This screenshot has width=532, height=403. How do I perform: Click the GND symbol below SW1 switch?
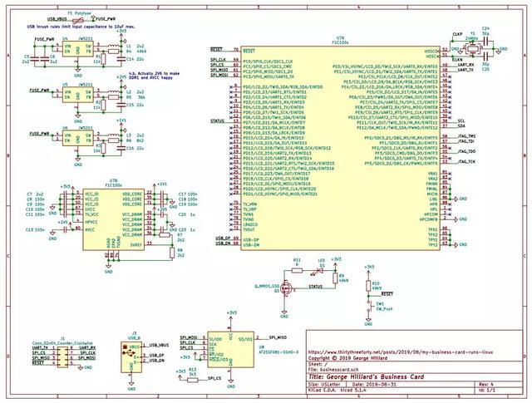(x=368, y=321)
